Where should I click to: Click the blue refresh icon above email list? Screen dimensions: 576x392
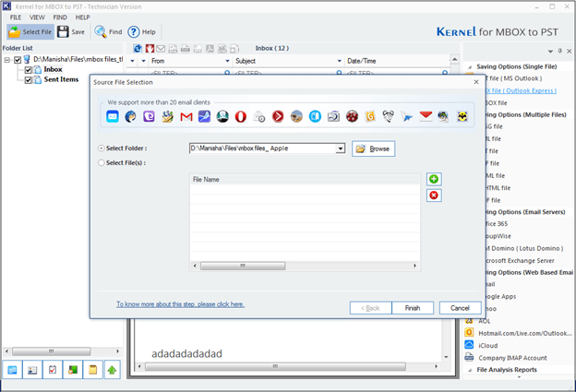pos(138,49)
